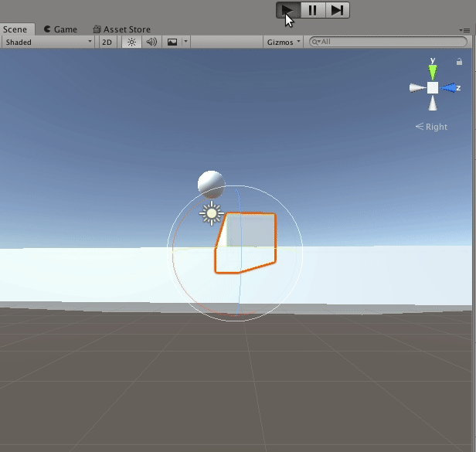Click the green Y axis cone
The height and width of the screenshot is (452, 476).
point(433,73)
